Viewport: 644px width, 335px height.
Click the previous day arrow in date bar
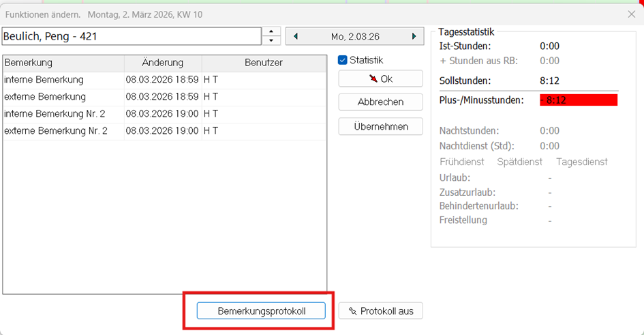click(x=296, y=36)
